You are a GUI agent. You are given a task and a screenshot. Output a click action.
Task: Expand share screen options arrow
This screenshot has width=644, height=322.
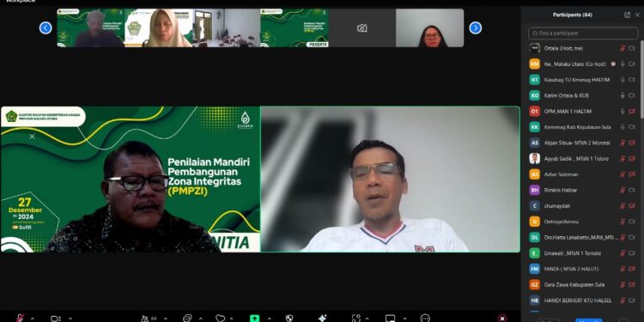point(269,319)
